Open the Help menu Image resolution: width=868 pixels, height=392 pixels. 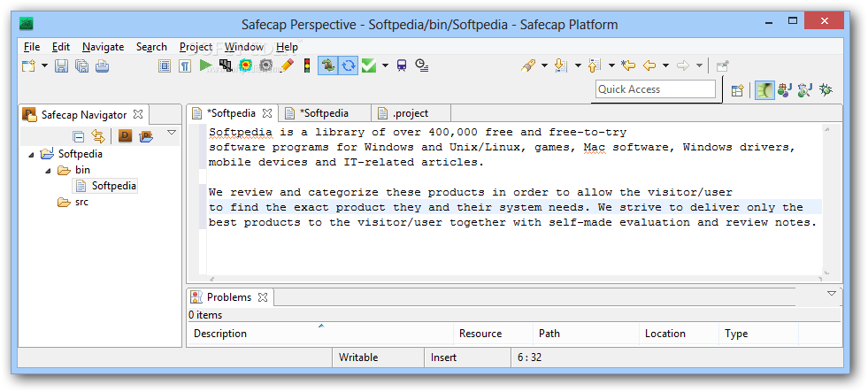coord(287,47)
